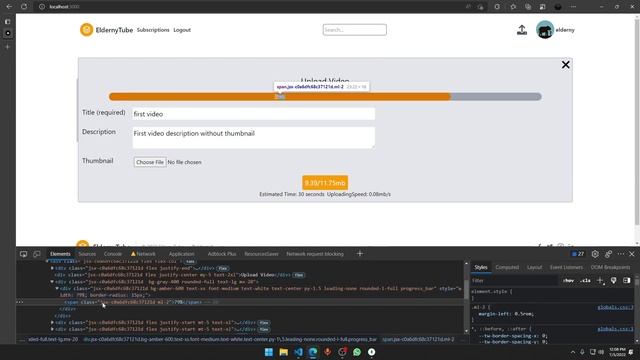Switch to DevTools Sources tab

point(87,254)
